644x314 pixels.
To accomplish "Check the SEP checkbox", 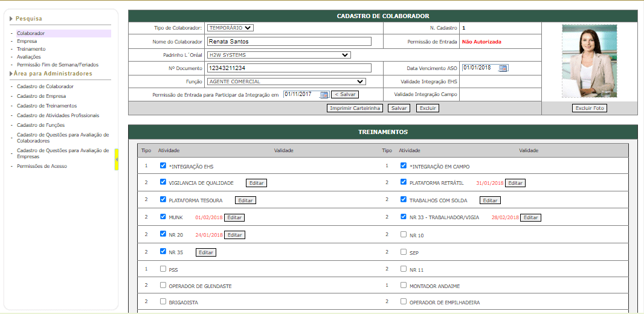I will click(x=404, y=252).
